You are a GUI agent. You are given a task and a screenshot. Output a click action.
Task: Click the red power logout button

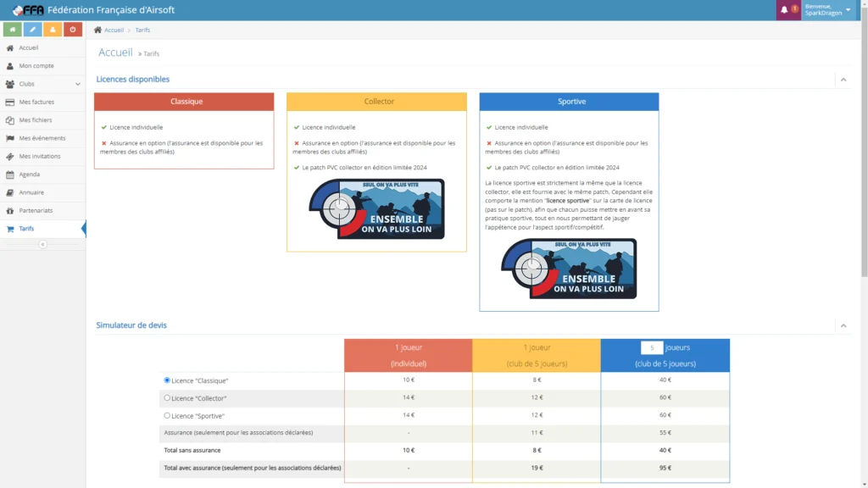tap(73, 30)
